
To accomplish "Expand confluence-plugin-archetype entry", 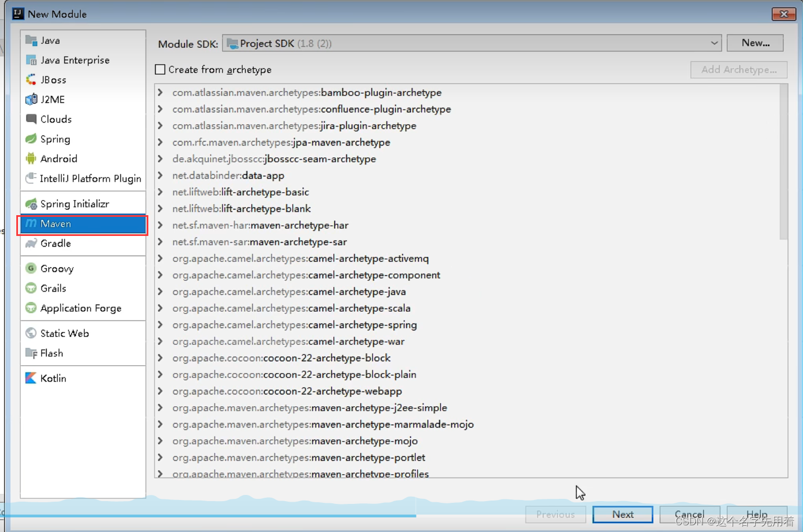I will pos(161,109).
